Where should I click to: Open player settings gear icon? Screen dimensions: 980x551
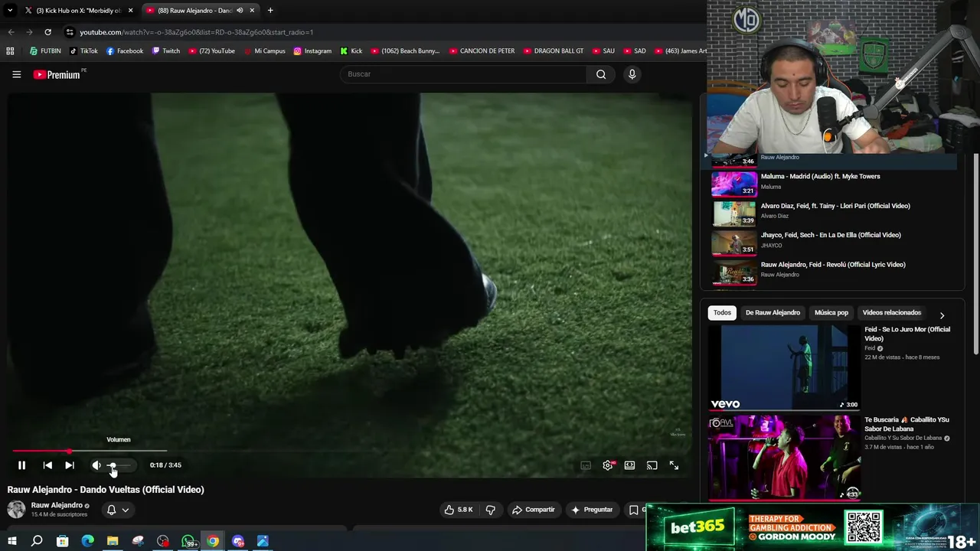point(608,465)
